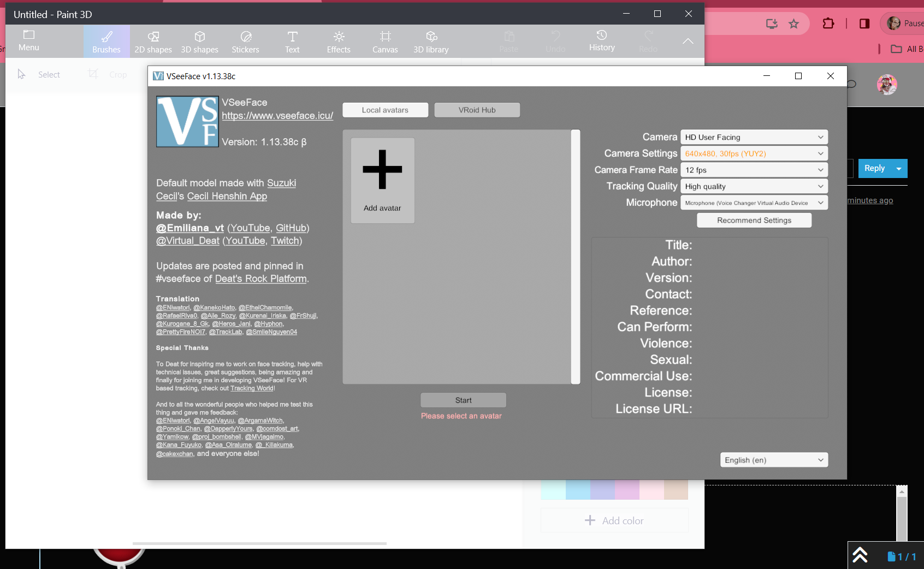Bookmark this page with browser star icon
This screenshot has width=924, height=569.
(x=793, y=23)
